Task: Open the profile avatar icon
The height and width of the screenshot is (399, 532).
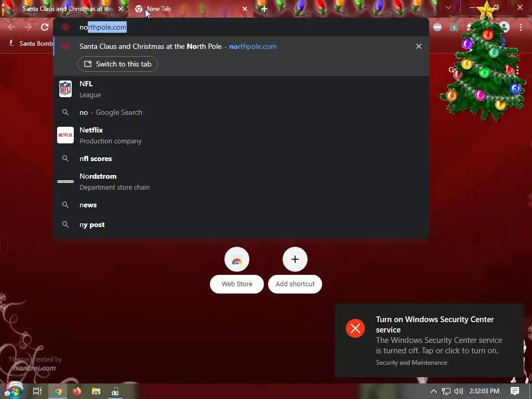Action: point(504,27)
